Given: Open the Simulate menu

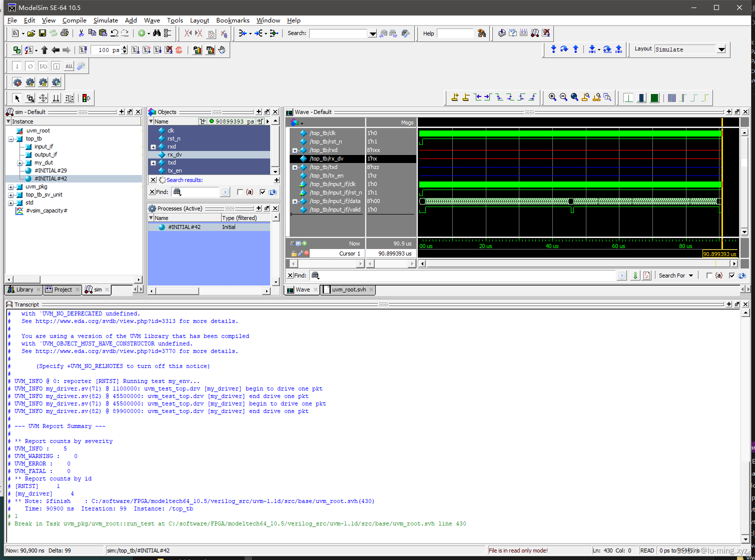Looking at the screenshot, I should coord(106,20).
